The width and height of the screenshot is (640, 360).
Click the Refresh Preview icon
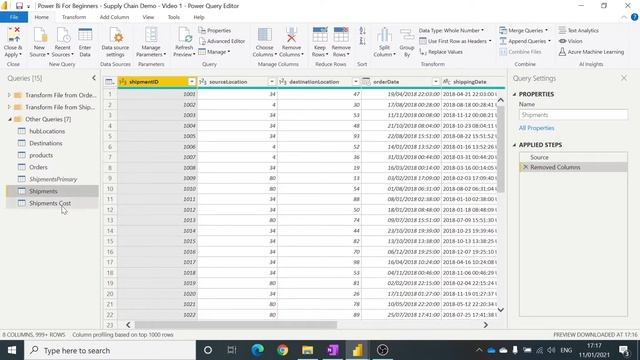pyautogui.click(x=184, y=42)
